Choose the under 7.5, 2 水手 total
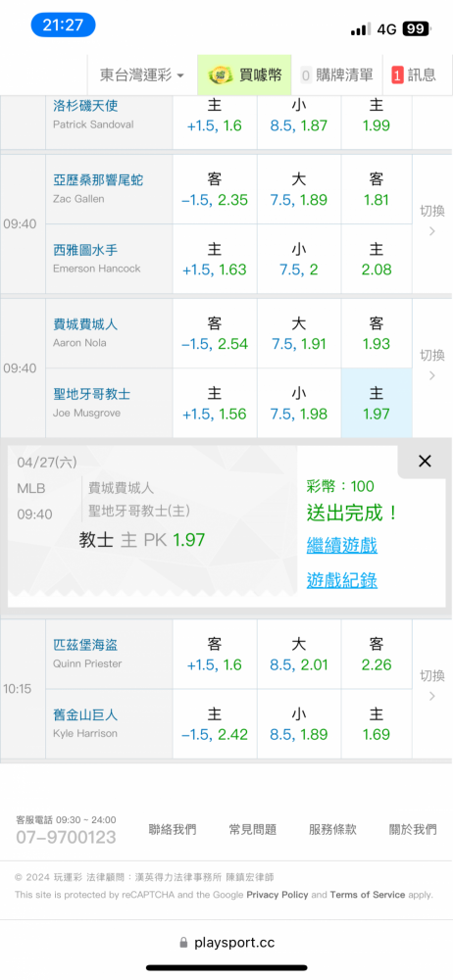The height and width of the screenshot is (980, 453). pyautogui.click(x=298, y=259)
